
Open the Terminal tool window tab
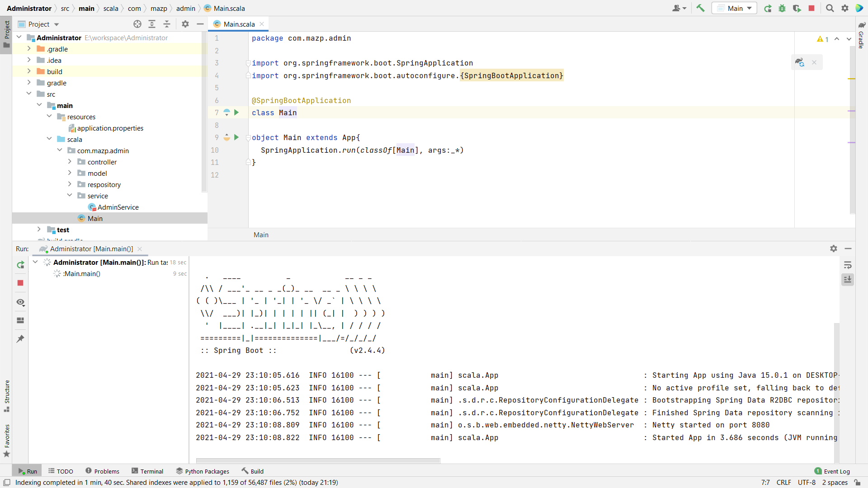pos(147,471)
